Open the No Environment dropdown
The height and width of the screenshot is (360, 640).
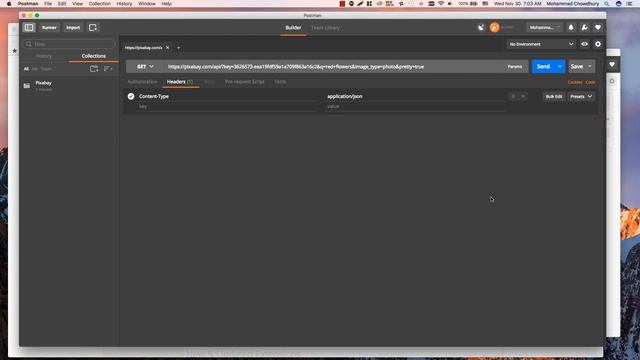(x=541, y=44)
